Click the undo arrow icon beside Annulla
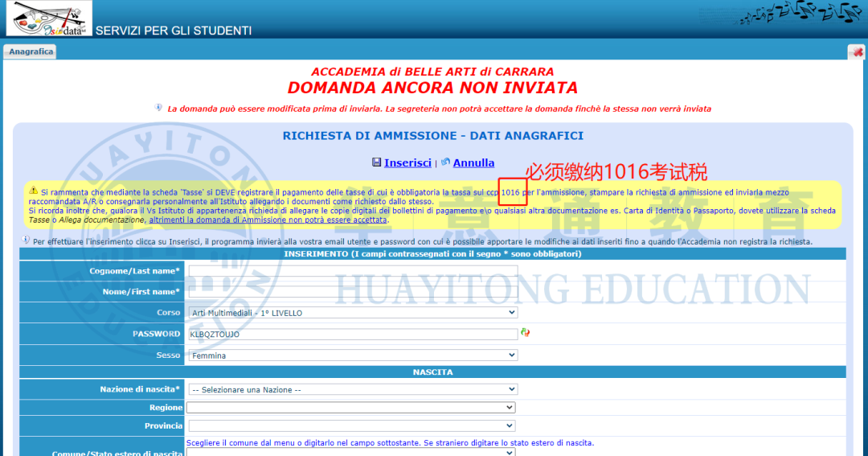The image size is (868, 456). point(445,162)
